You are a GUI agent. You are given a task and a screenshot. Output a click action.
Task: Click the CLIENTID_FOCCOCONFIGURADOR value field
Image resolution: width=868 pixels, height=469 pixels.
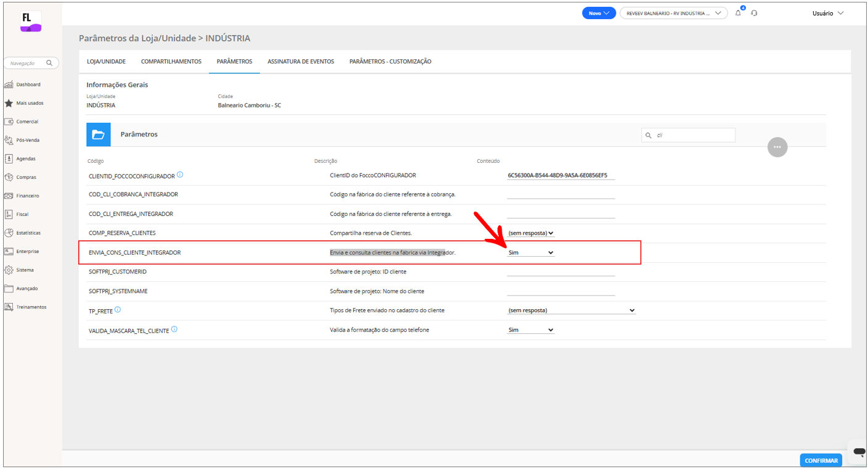pyautogui.click(x=561, y=175)
